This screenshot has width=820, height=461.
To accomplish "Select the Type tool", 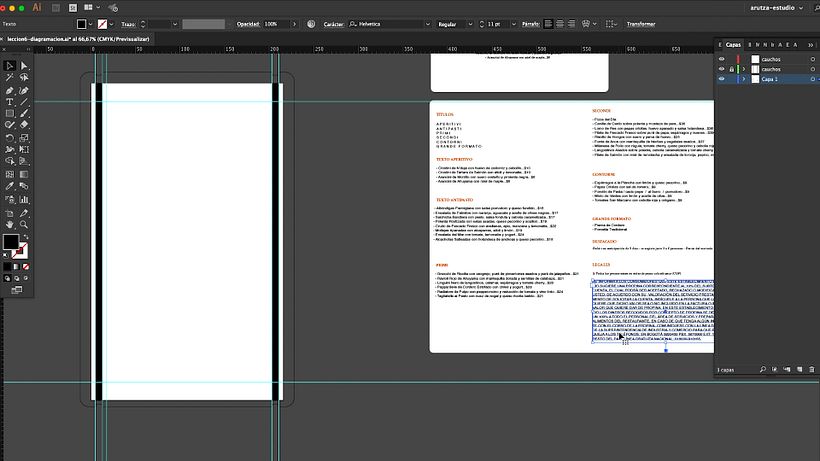I will 9,102.
